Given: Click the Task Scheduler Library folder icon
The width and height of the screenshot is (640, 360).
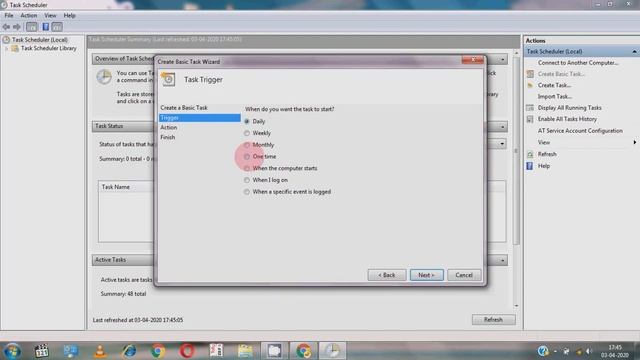Looking at the screenshot, I should (x=15, y=48).
